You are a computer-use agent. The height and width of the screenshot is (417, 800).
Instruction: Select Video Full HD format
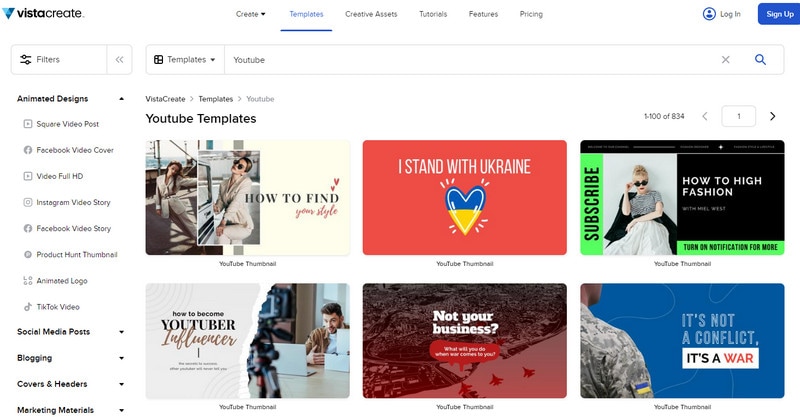(x=60, y=176)
